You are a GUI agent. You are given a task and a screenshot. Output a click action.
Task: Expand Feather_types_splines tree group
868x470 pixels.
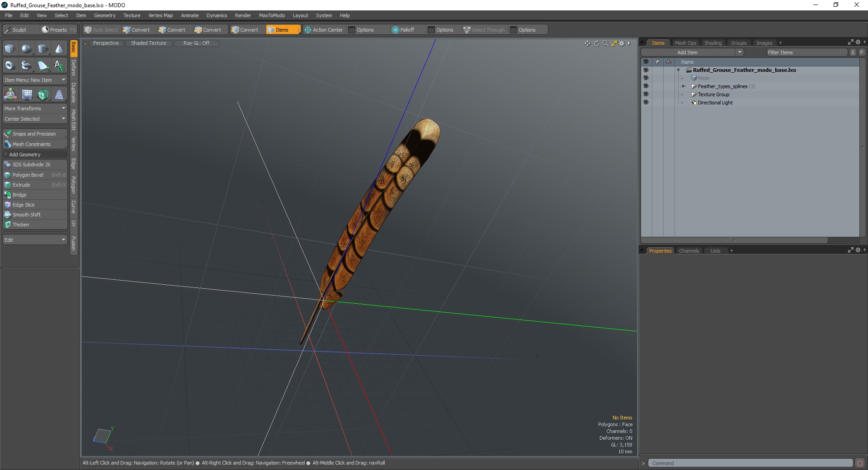684,86
